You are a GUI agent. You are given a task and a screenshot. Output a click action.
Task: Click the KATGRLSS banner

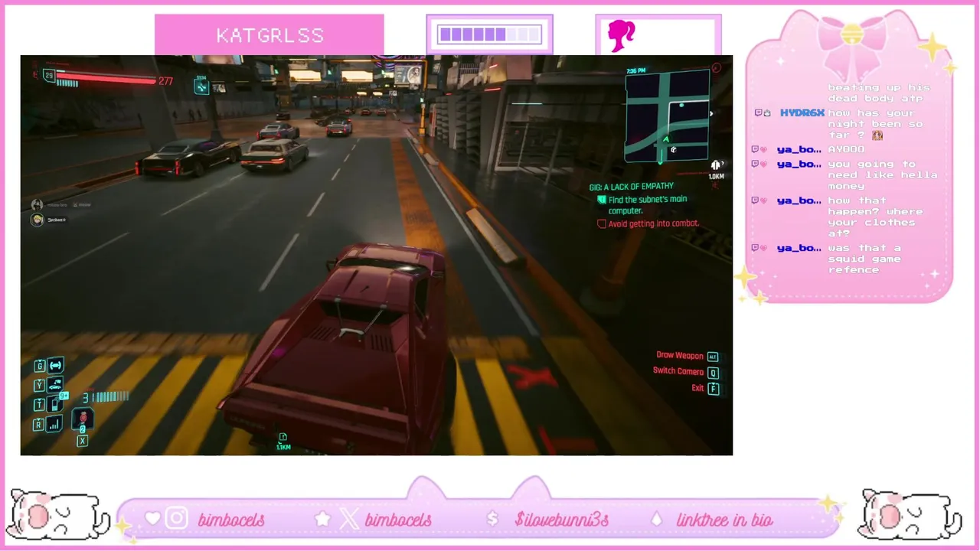(269, 35)
